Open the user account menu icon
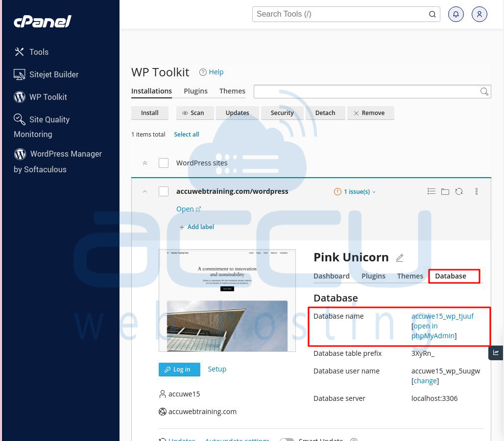 click(479, 14)
